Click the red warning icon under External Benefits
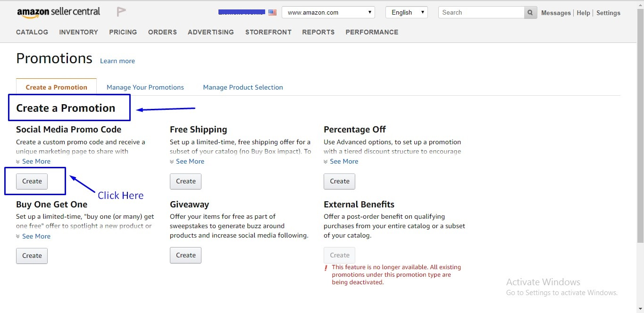The width and height of the screenshot is (644, 313). pyautogui.click(x=326, y=268)
